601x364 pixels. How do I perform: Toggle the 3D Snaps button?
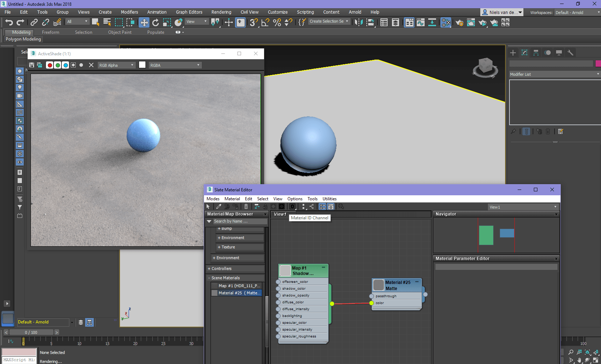pos(254,22)
